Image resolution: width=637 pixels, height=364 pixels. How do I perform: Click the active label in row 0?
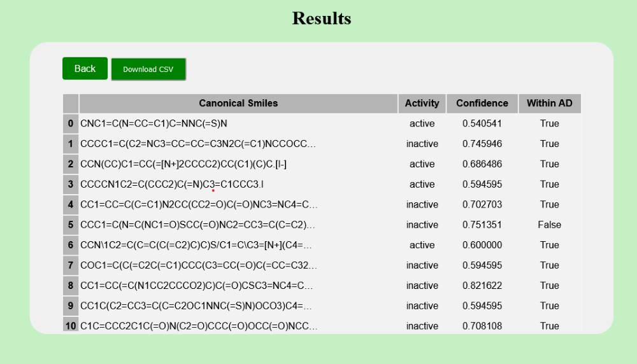422,123
